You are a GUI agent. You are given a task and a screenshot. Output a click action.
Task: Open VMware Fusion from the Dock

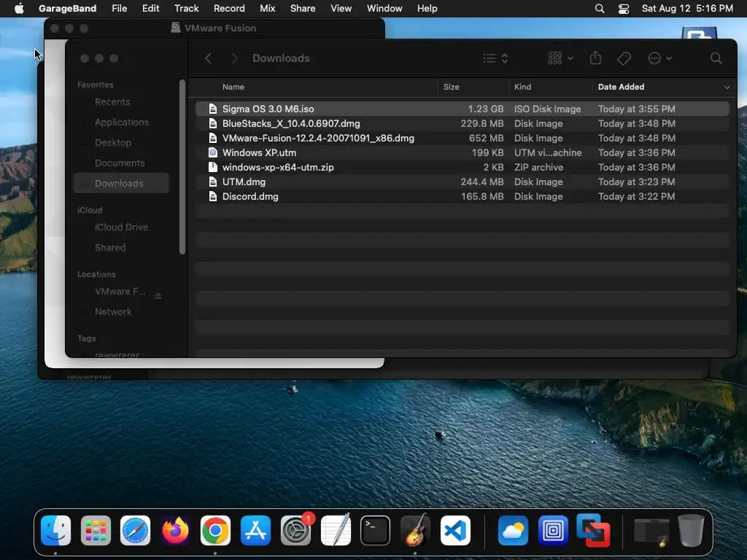click(593, 531)
